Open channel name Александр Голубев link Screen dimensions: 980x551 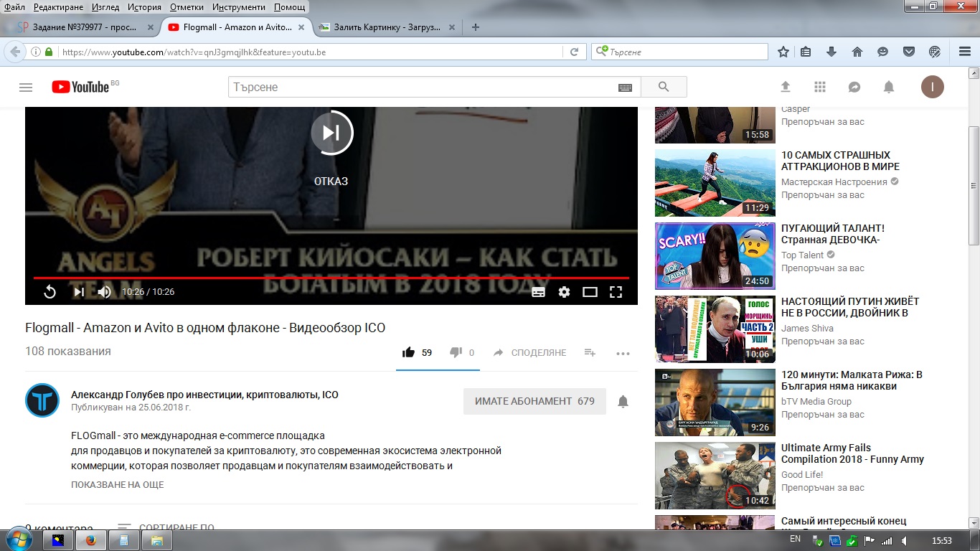pos(204,395)
